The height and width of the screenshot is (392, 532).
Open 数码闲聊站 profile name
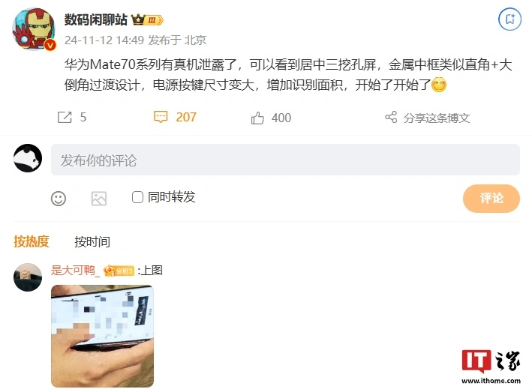[x=96, y=19]
